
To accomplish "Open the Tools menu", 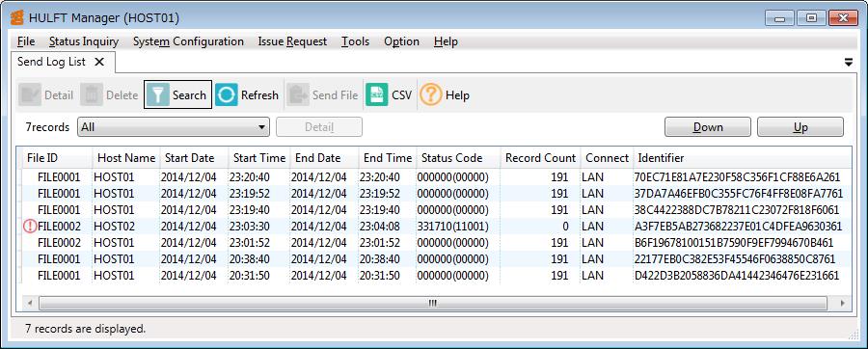I will coord(355,41).
